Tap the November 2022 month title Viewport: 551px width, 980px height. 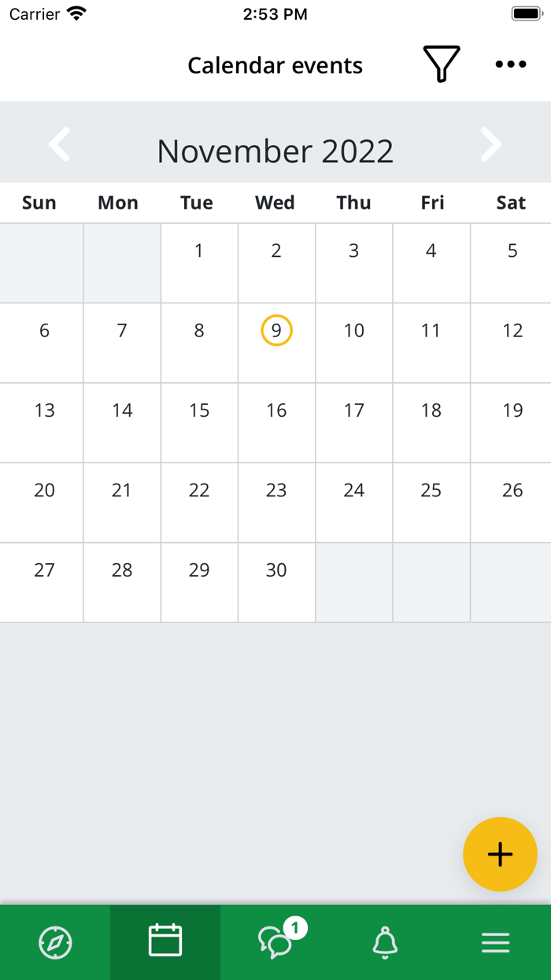275,150
